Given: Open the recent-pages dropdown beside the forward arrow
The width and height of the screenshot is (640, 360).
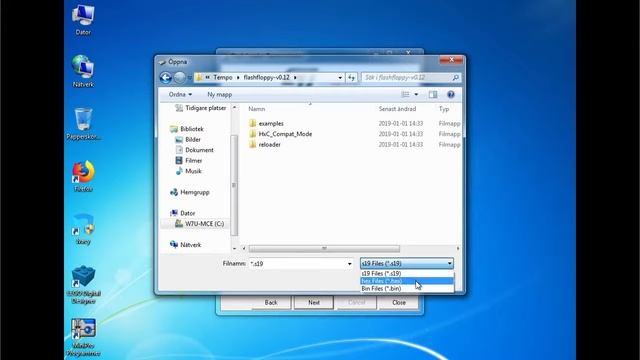Looking at the screenshot, I should pos(190,78).
